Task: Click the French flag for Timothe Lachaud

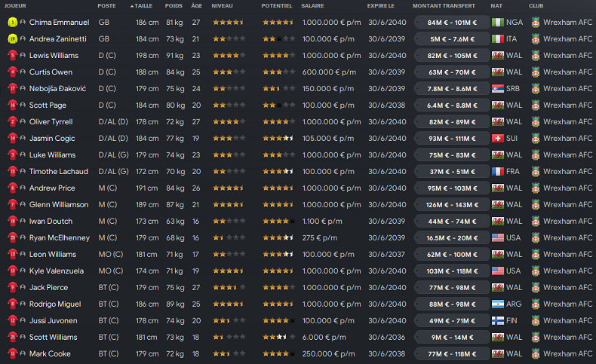Action: point(497,171)
